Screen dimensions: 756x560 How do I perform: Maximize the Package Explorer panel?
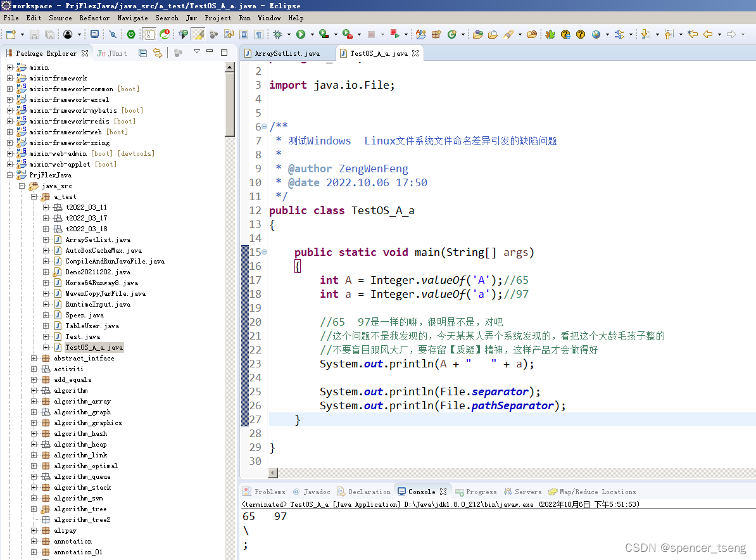pyautogui.click(x=224, y=53)
